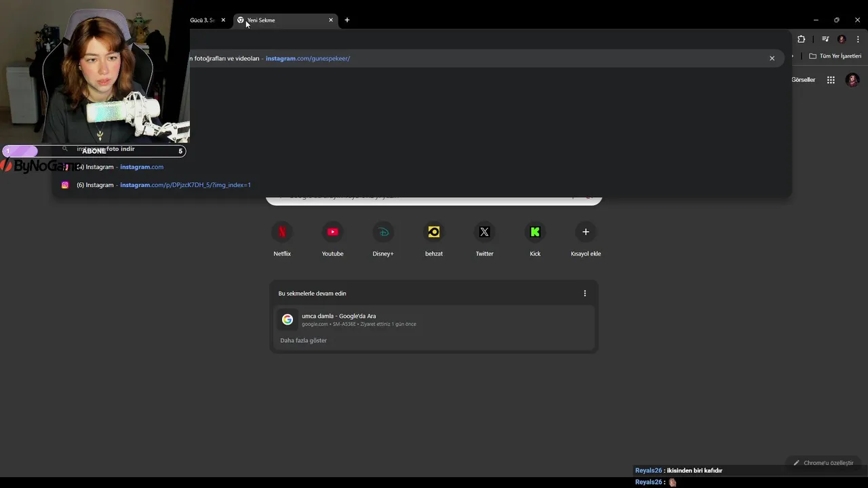
Task: Open the Chrome profile avatar in toolbar
Action: pos(842,39)
